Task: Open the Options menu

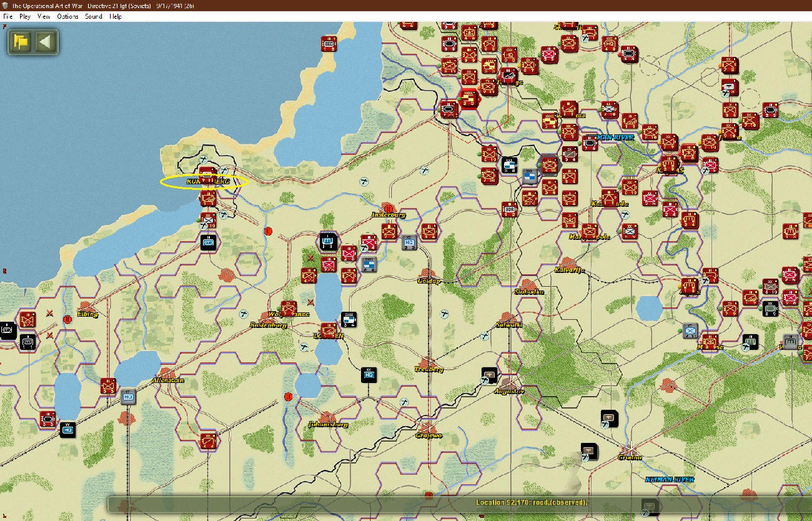Action: point(68,16)
